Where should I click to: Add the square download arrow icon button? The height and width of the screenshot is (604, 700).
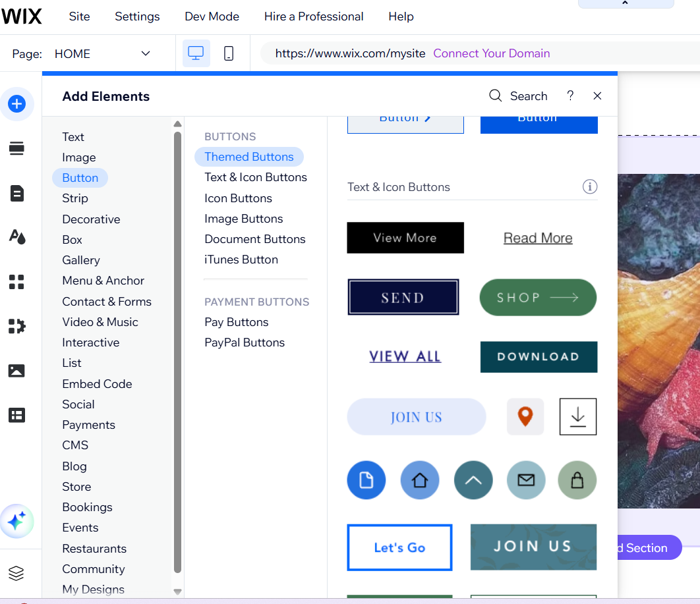[x=577, y=417]
